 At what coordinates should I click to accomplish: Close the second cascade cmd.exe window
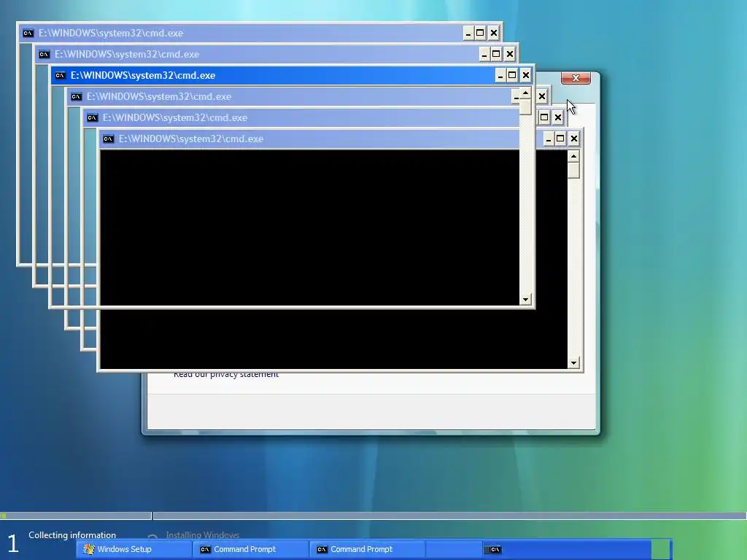point(510,54)
